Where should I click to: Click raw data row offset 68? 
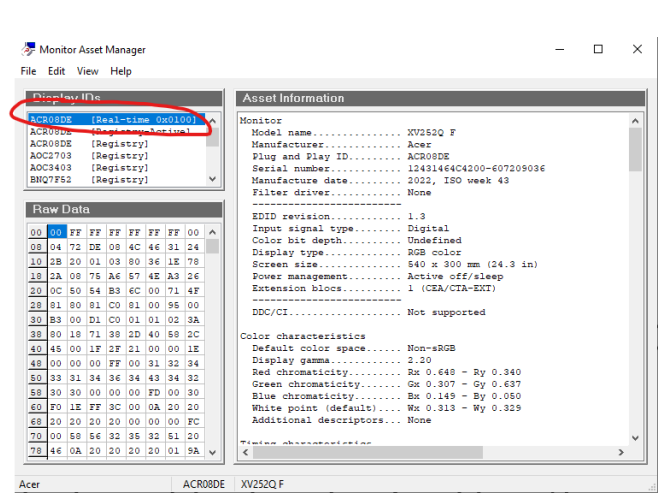pos(36,422)
